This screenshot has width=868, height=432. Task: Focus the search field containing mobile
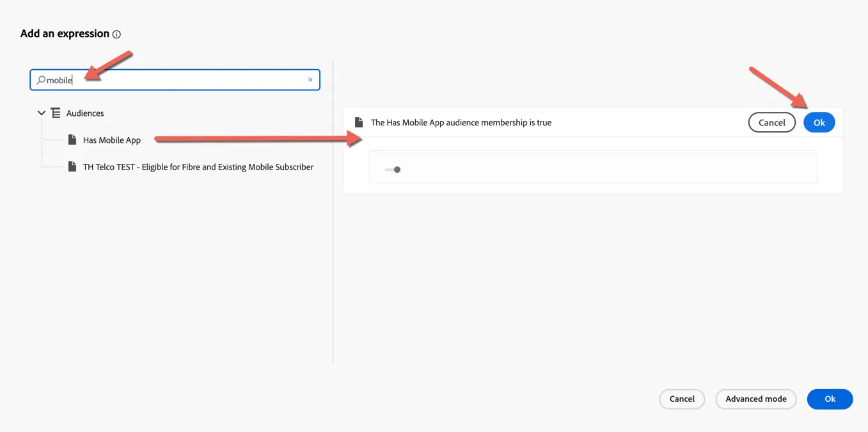point(175,80)
